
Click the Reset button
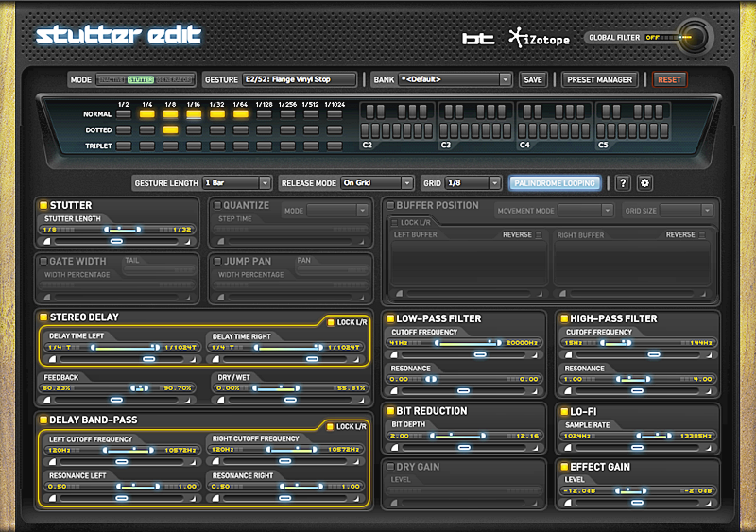(x=669, y=79)
